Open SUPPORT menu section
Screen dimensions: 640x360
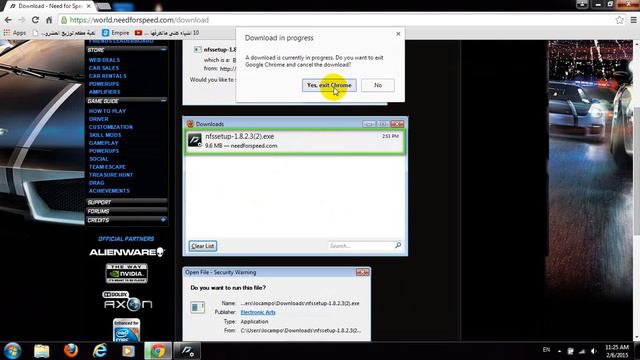pyautogui.click(x=127, y=202)
